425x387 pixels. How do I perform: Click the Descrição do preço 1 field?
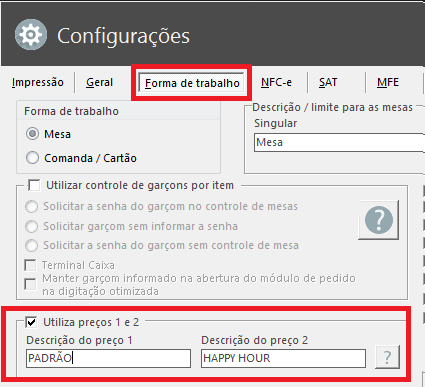[108, 358]
